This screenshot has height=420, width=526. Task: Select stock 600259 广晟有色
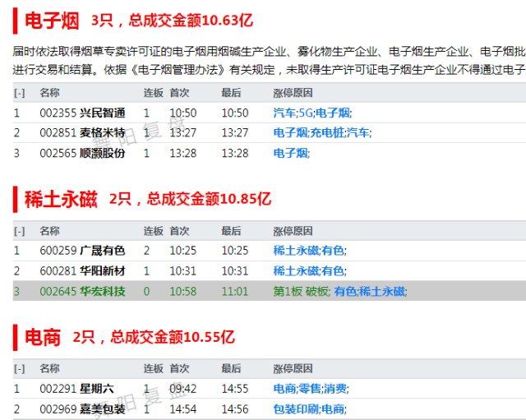pos(82,251)
